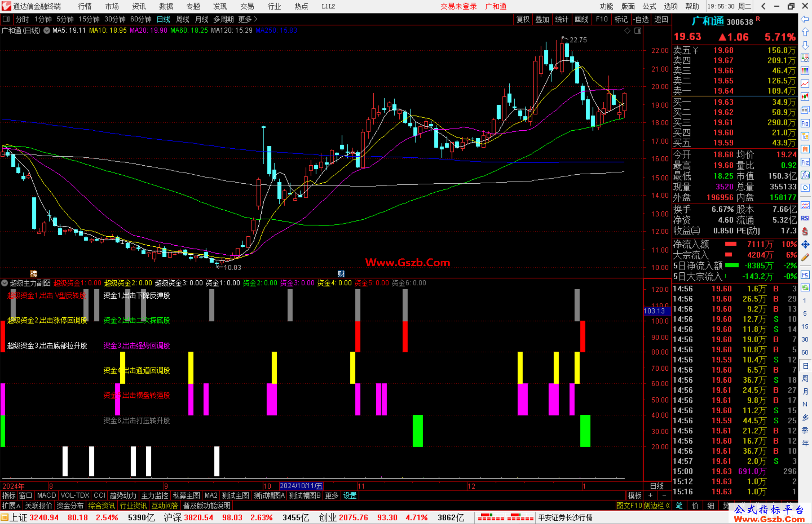The height and width of the screenshot is (524, 812).
Task: Click the back arrow in the right sidebar
Action: coord(805,19)
